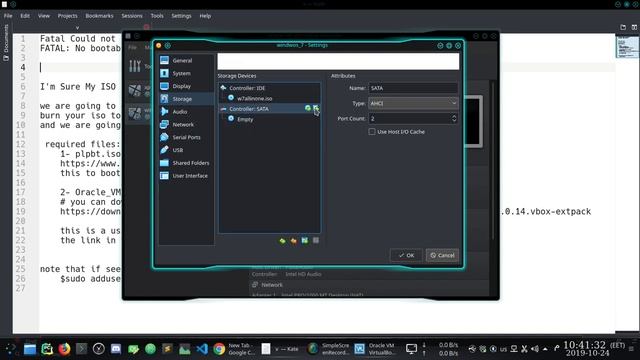Open the file manager from the taskbar
The image size is (640, 360).
click(x=30, y=349)
